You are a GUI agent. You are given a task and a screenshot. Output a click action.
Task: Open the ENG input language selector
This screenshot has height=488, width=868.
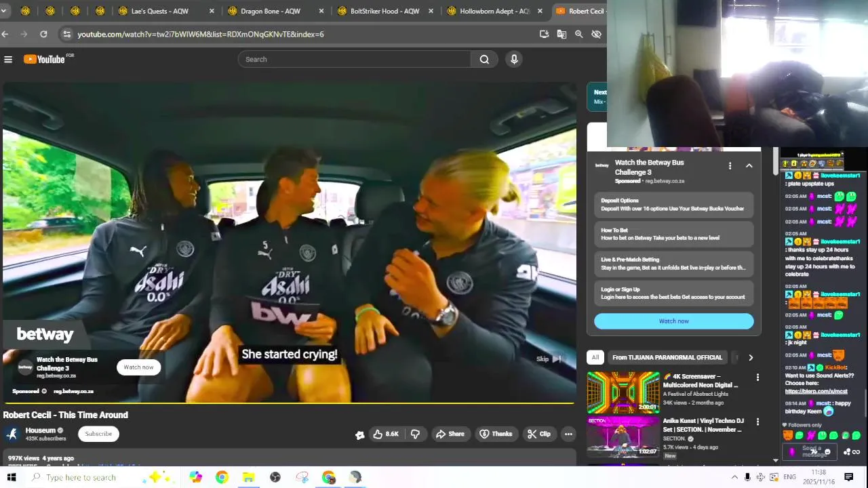[789, 477]
